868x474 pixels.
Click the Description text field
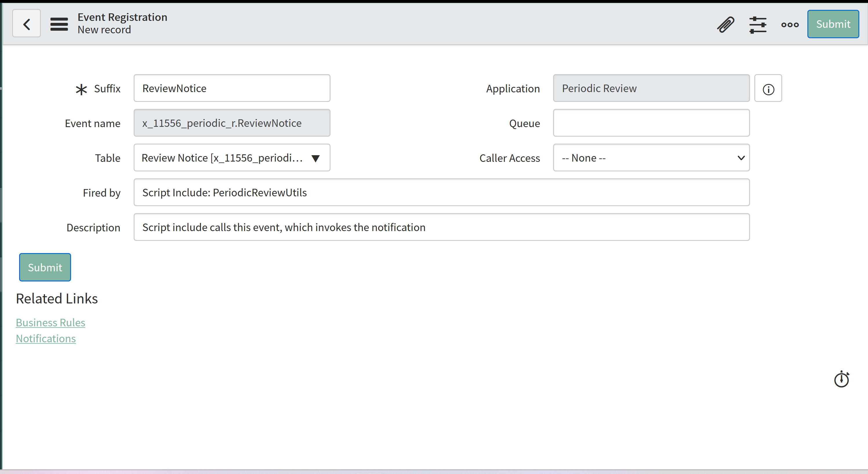click(x=442, y=227)
